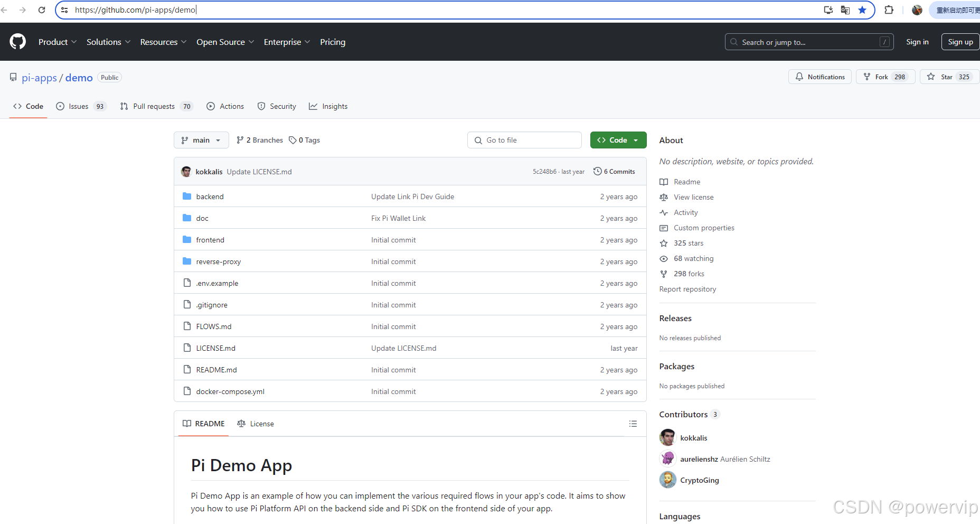Open the FLOWS.md file

(x=213, y=326)
